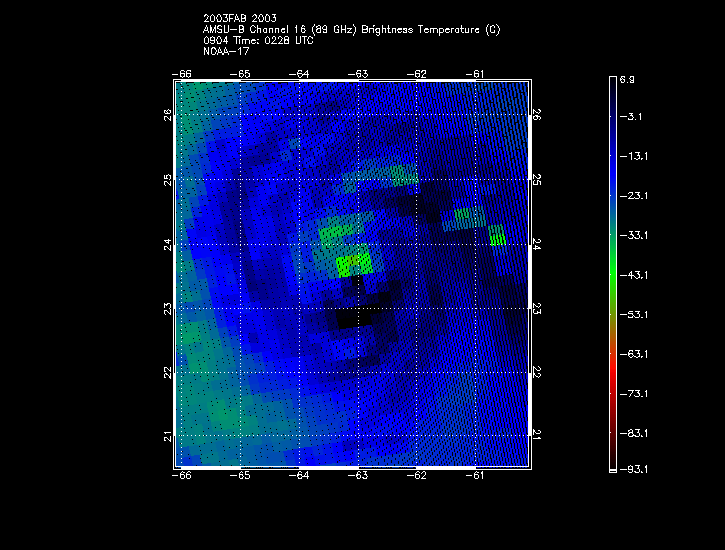Select the -43.1 color bar label
725x550 pixels.
[x=631, y=274]
